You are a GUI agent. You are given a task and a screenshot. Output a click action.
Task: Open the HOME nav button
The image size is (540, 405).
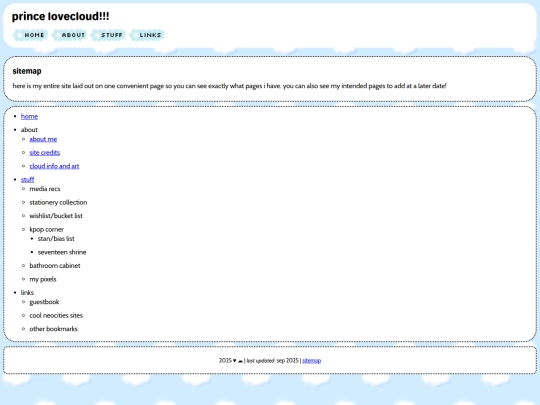click(x=30, y=35)
